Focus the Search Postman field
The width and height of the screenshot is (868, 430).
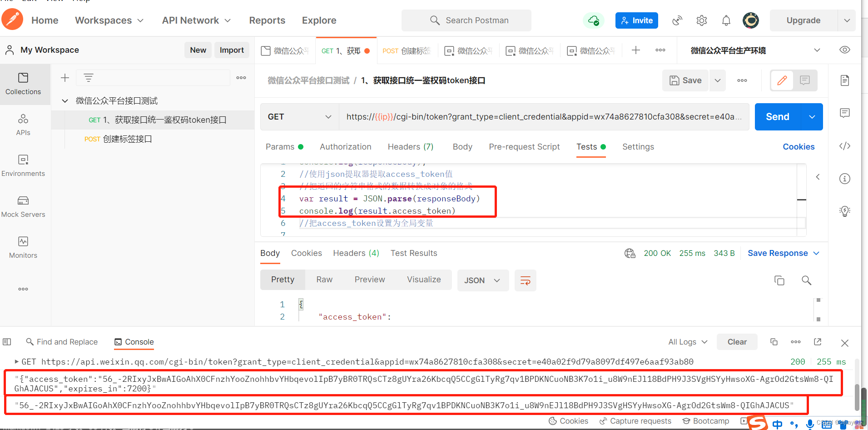466,20
